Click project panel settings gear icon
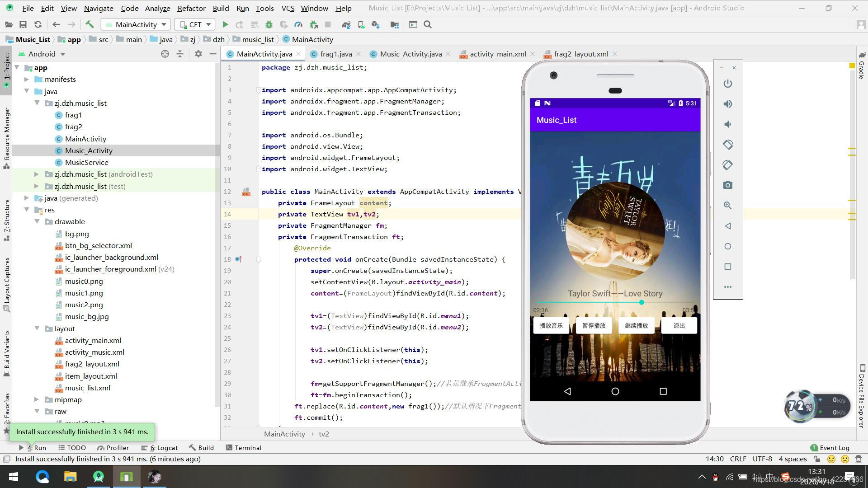This screenshot has height=488, width=868. pyautogui.click(x=198, y=54)
